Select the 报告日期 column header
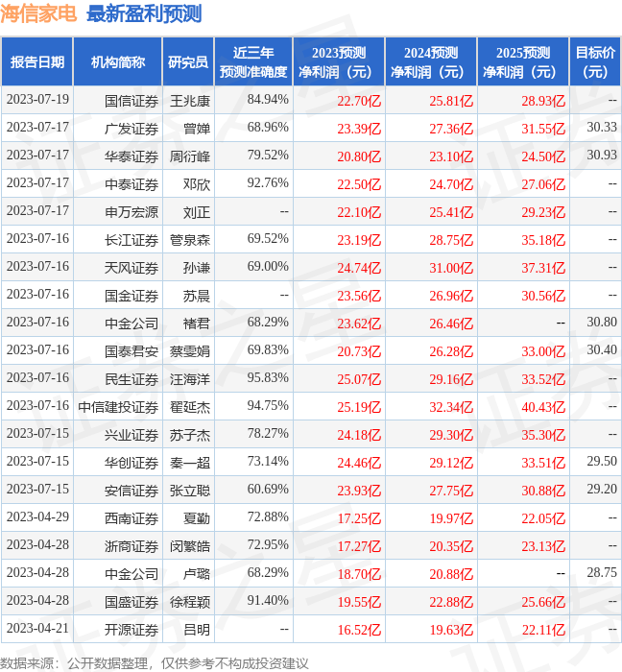Viewport: 622px width, 672px height. point(37,62)
